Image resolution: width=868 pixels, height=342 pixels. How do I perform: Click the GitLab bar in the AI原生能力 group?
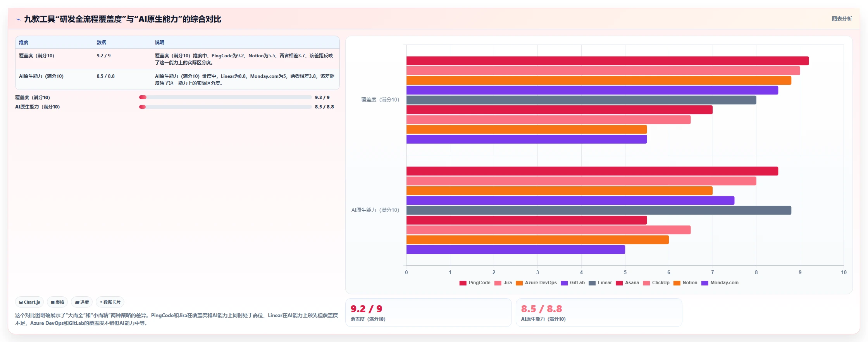point(570,201)
